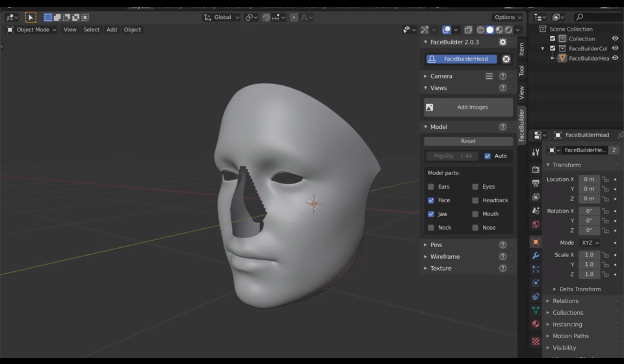This screenshot has height=364, width=624.
Task: Hide FaceBuilderCol with its eye icon
Action: pyautogui.click(x=615, y=48)
